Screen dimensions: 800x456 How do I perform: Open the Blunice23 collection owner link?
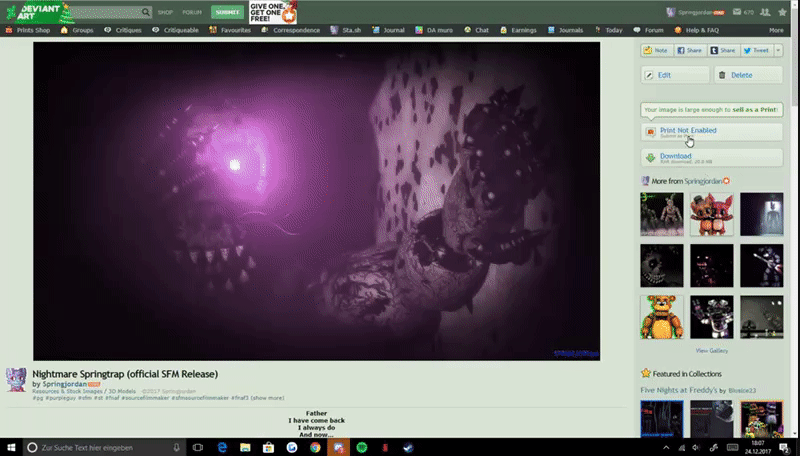[x=742, y=391]
